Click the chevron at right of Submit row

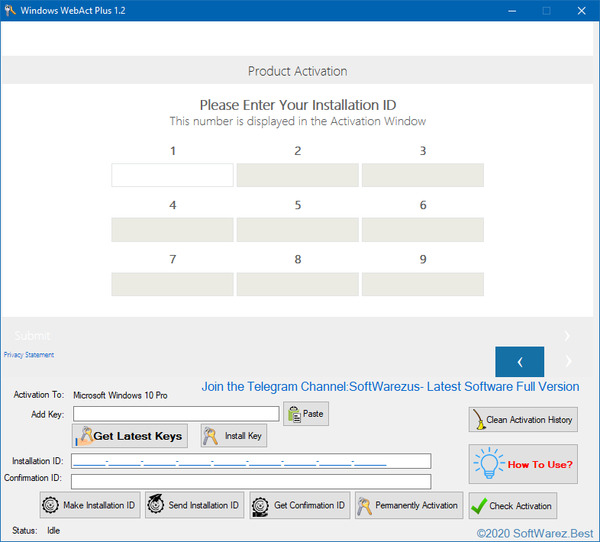pos(567,336)
